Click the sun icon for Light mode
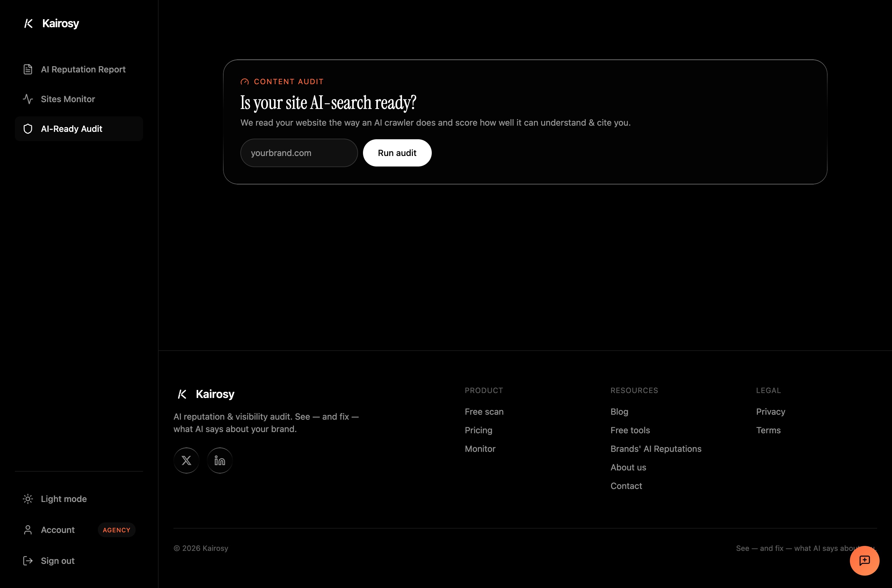892x588 pixels. [x=28, y=499]
